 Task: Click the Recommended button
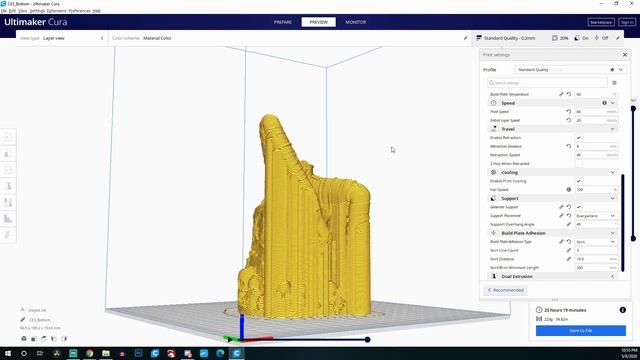pyautogui.click(x=506, y=290)
